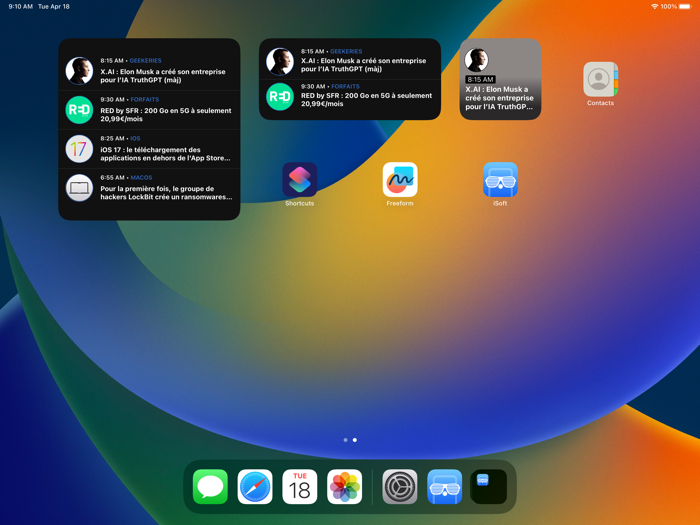Tap the MacBook thumbnail in MACOS row

tap(79, 188)
